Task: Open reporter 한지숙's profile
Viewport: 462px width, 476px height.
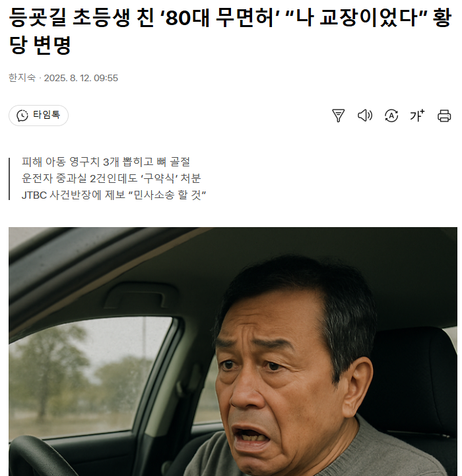Action: click(22, 78)
